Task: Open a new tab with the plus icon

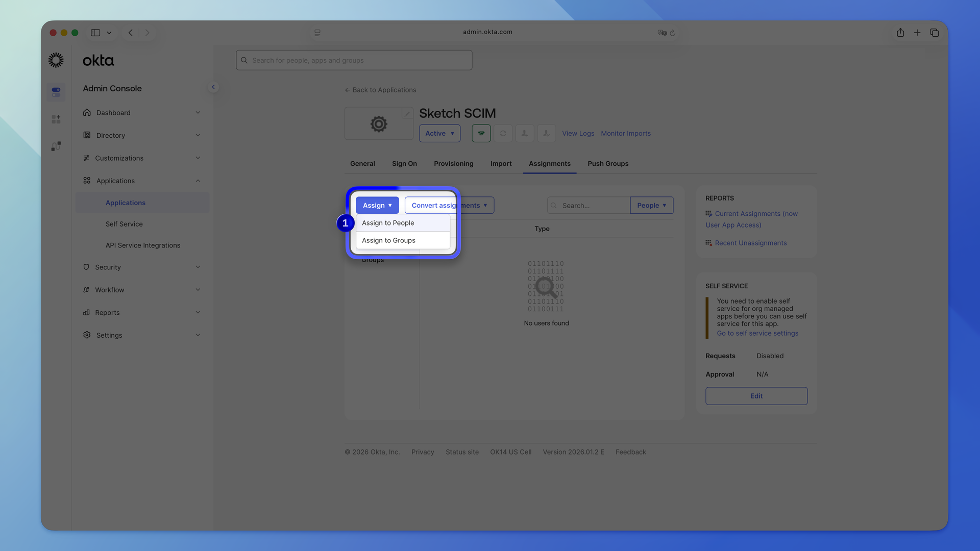Action: 917,33
